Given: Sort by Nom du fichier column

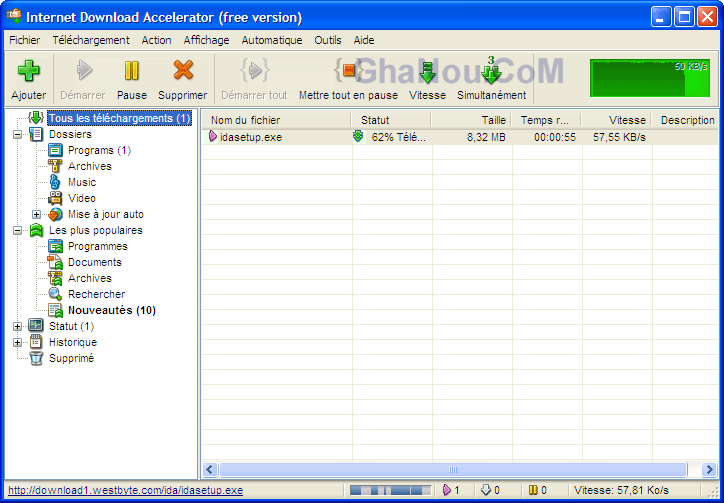Looking at the screenshot, I should pyautogui.click(x=276, y=120).
